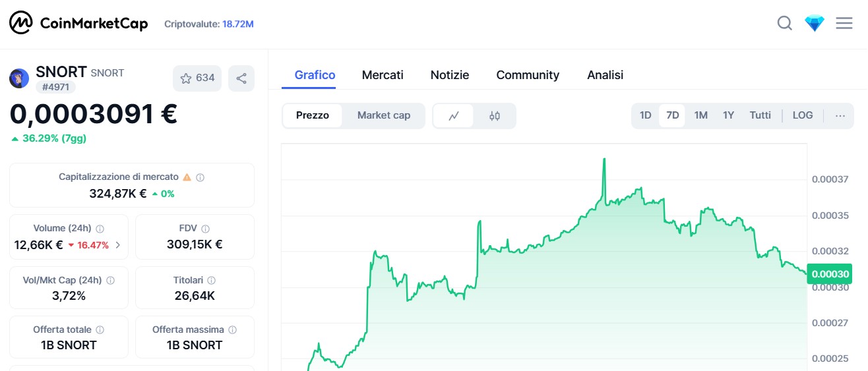Open the Analisi tab
Viewport: 868px width, 371px height.
click(x=605, y=75)
